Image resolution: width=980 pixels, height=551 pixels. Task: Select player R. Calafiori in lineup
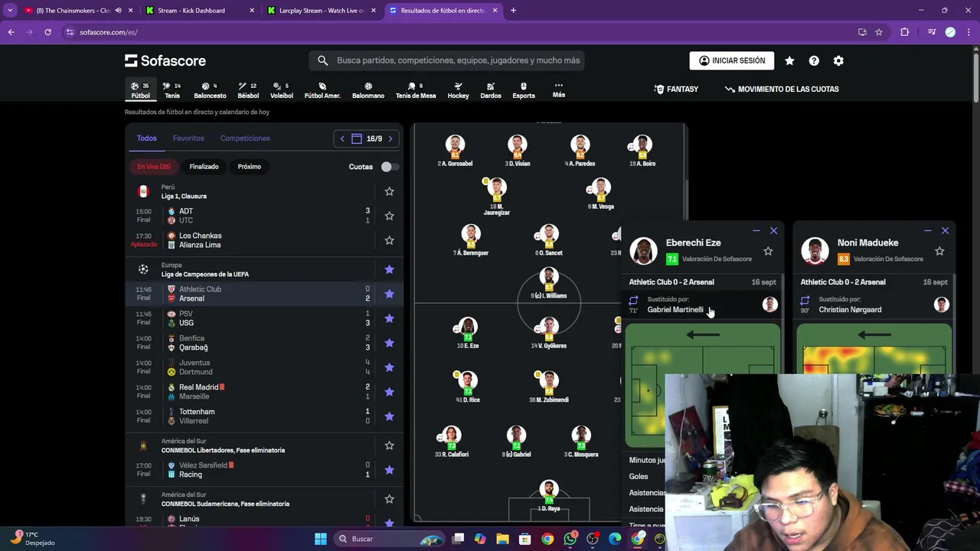(452, 442)
